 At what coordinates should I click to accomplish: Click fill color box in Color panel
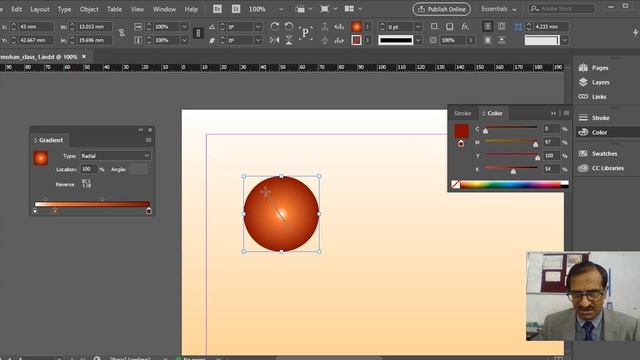(461, 131)
